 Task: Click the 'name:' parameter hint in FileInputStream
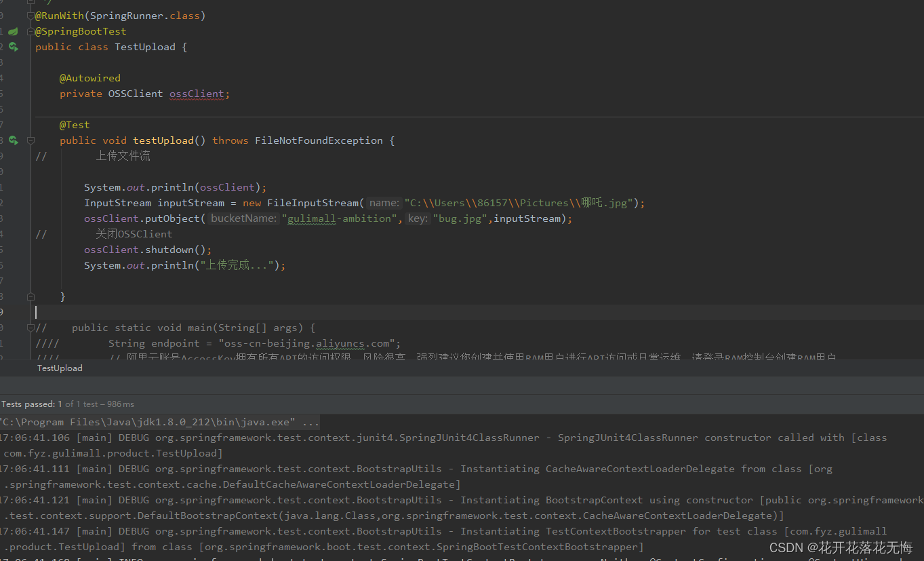(x=384, y=203)
